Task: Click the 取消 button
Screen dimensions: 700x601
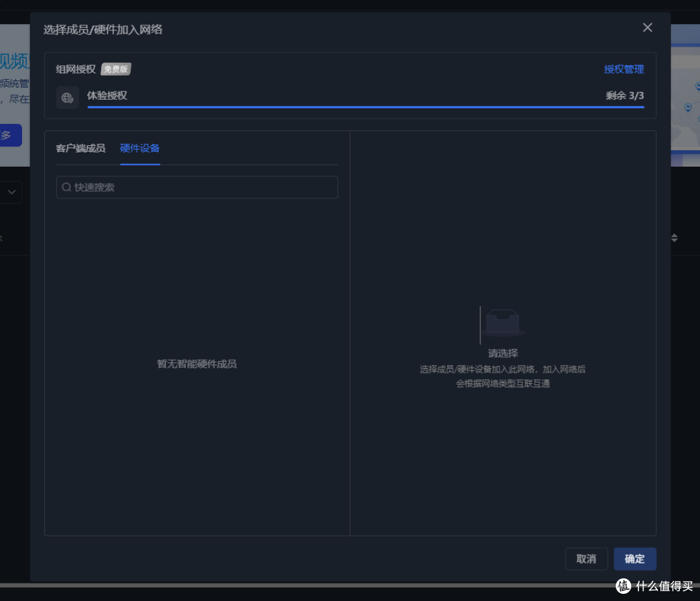Action: pos(586,559)
